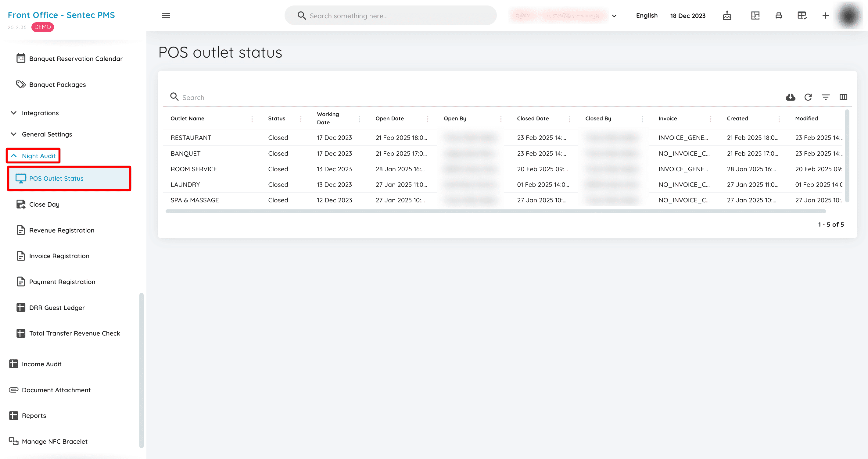Click the birthday cake icon
Viewport: 868px width, 459px height.
coord(727,16)
